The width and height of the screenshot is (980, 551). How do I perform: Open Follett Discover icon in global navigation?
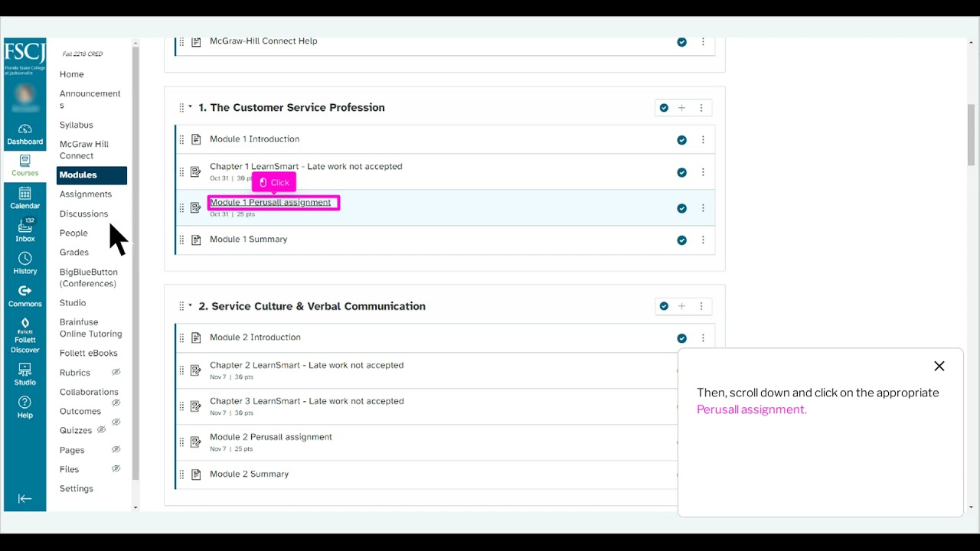coord(24,335)
